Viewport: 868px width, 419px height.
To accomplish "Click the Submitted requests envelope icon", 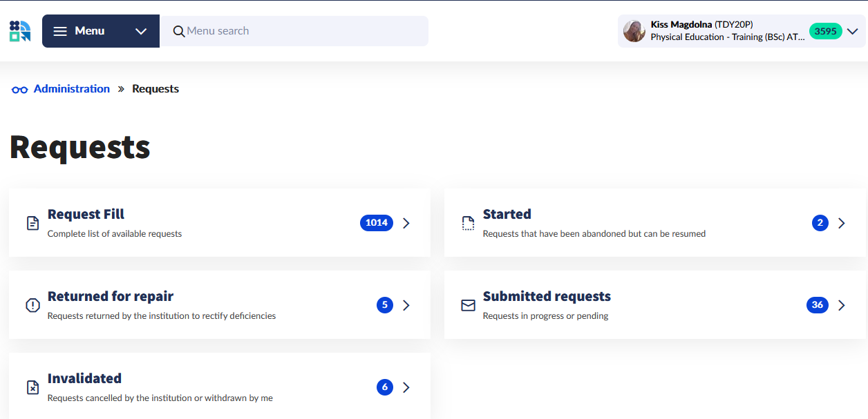I will point(468,305).
